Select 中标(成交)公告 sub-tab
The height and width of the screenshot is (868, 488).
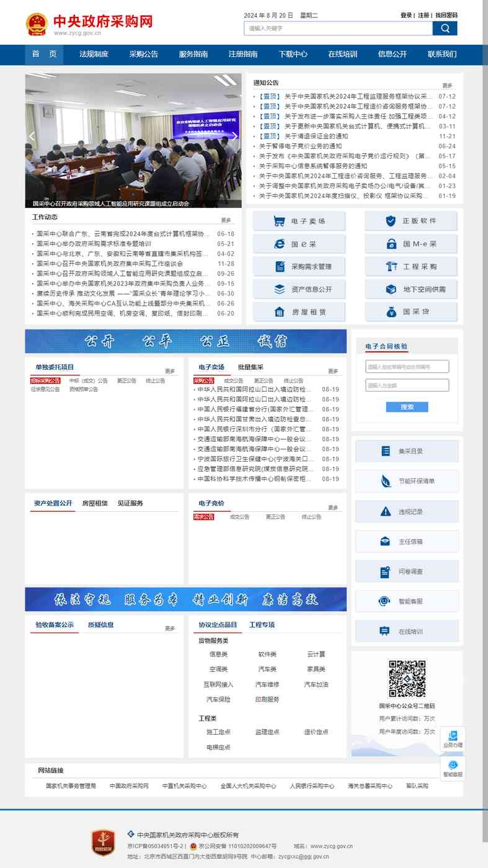(x=88, y=381)
